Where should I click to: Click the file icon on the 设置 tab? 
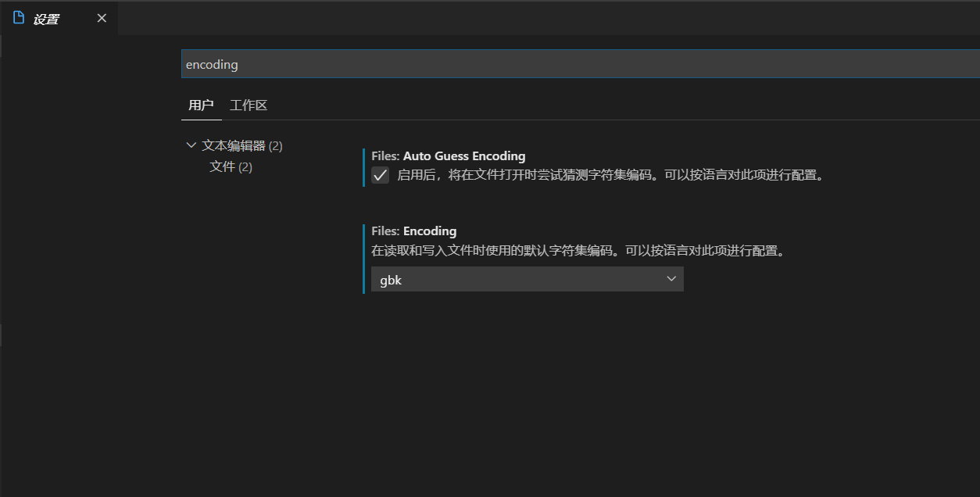(19, 18)
